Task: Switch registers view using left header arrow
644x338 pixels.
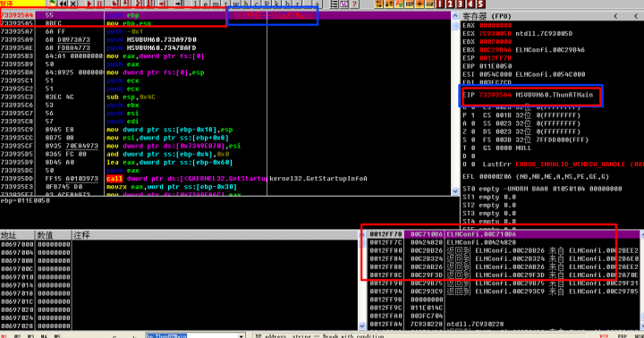Action: click(x=615, y=16)
